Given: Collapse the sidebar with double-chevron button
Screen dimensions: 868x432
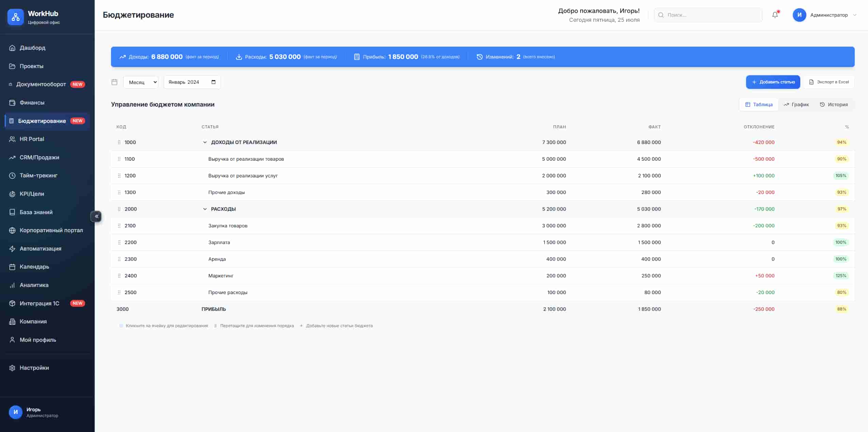Looking at the screenshot, I should coord(96,216).
